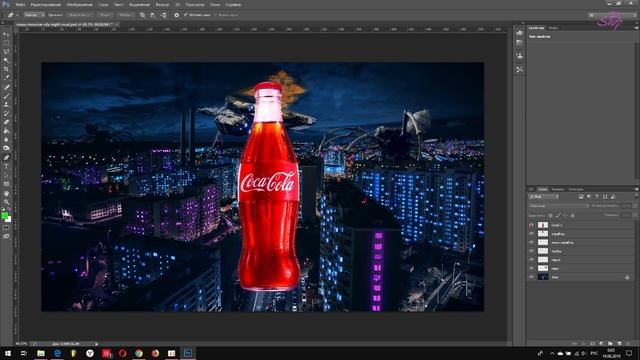The width and height of the screenshot is (640, 360).
Task: Select the History Brush tool
Action: point(6,113)
